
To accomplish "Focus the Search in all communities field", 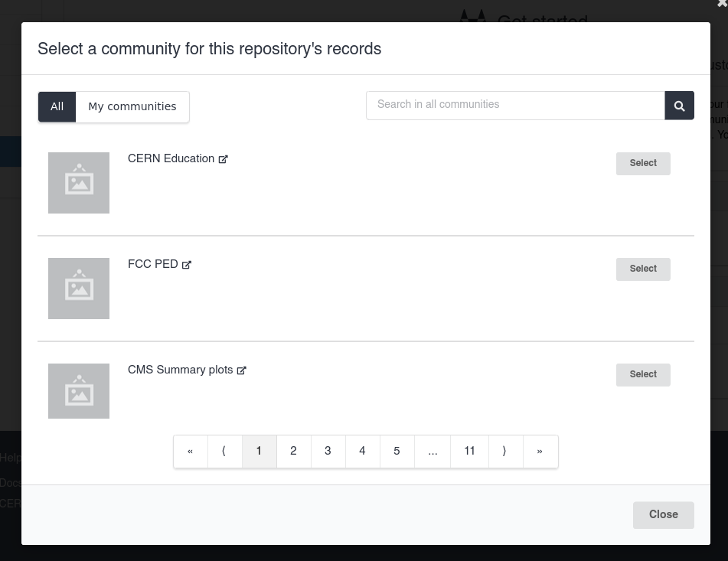I will (x=515, y=106).
